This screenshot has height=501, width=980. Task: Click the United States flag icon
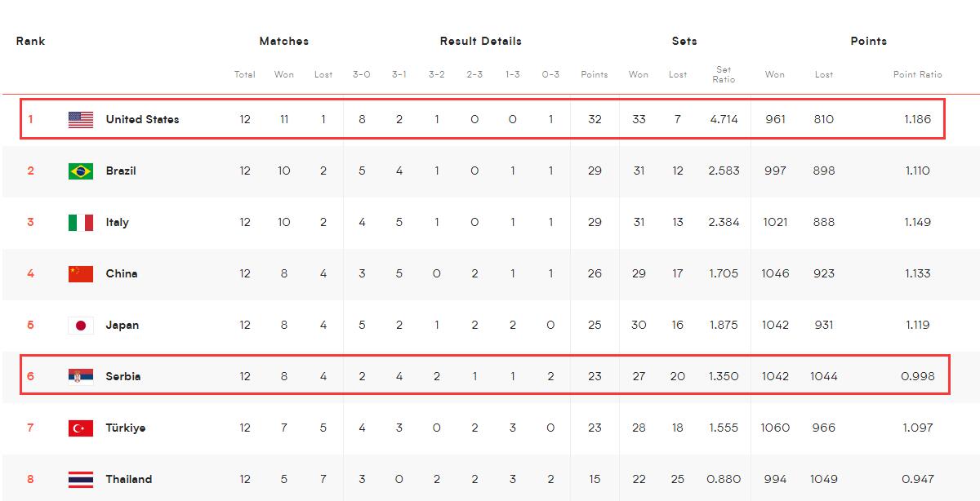click(80, 120)
